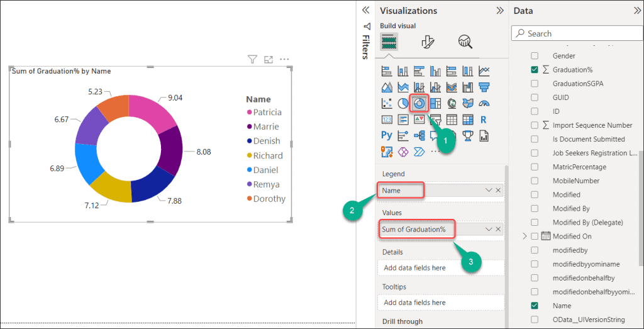Collapse the Visualizations pane
Screen dimensions: 644x329
(500, 11)
